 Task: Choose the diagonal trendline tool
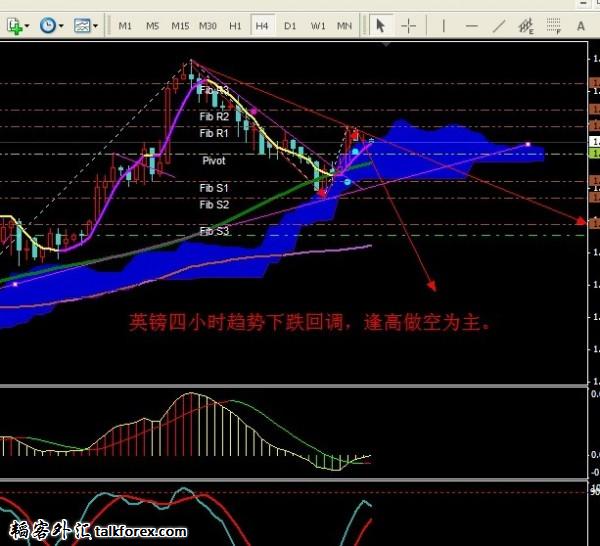coord(499,26)
